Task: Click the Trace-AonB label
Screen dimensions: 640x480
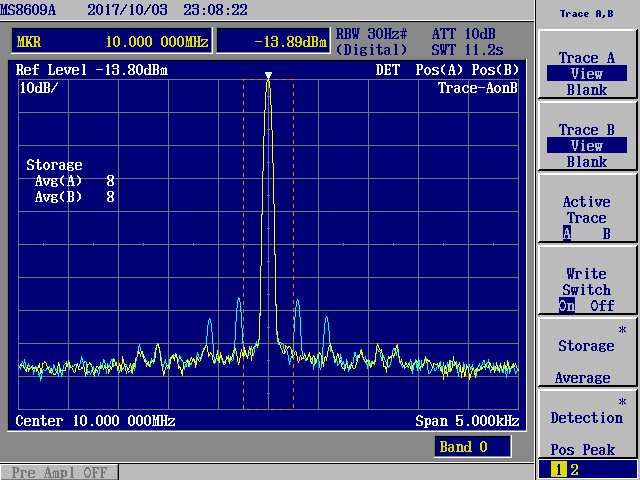Action: [478, 88]
